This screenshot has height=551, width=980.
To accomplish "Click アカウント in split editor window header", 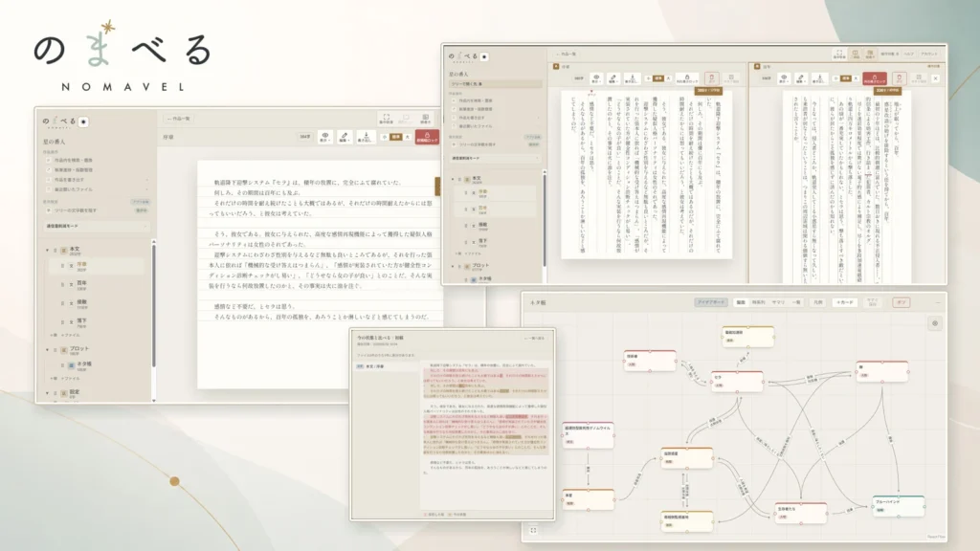I will (928, 55).
